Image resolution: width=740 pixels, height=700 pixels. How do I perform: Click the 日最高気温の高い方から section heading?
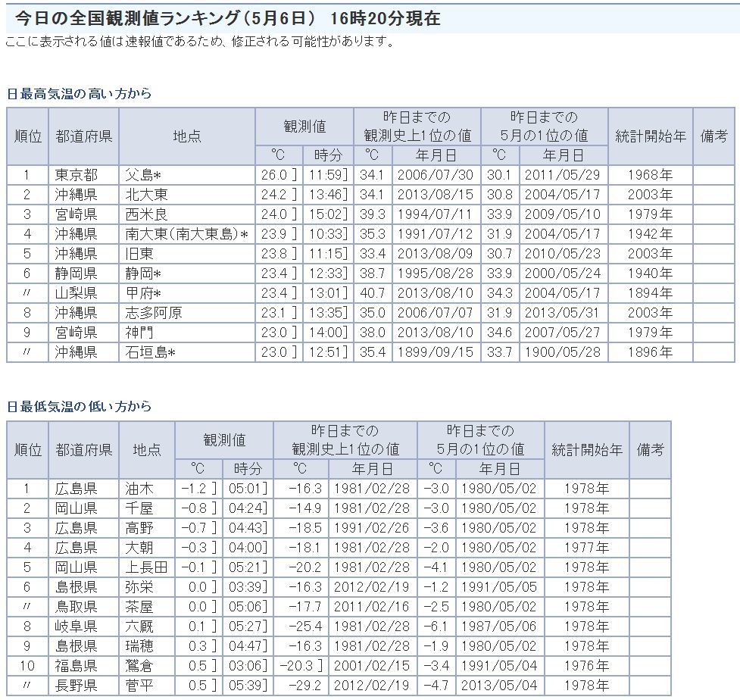[79, 94]
